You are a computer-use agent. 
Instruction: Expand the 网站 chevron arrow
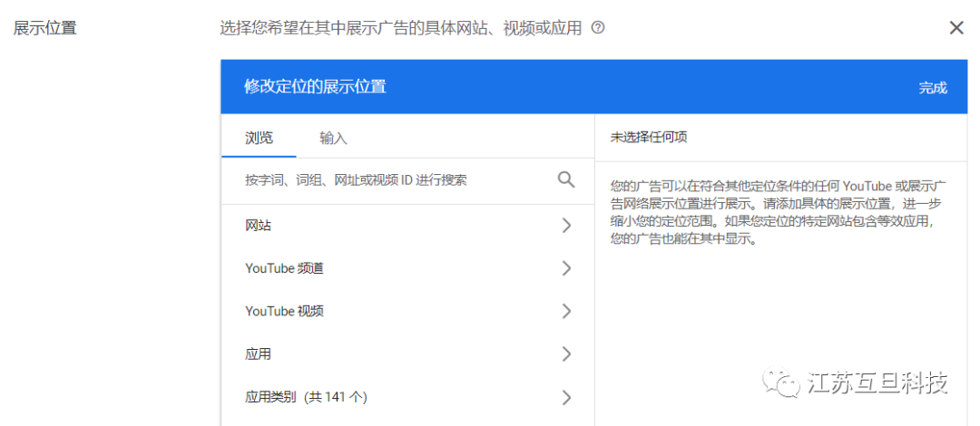coord(566,226)
